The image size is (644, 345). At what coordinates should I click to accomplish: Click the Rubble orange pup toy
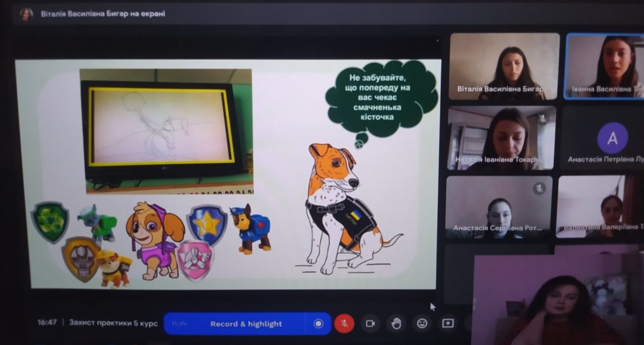[114, 268]
